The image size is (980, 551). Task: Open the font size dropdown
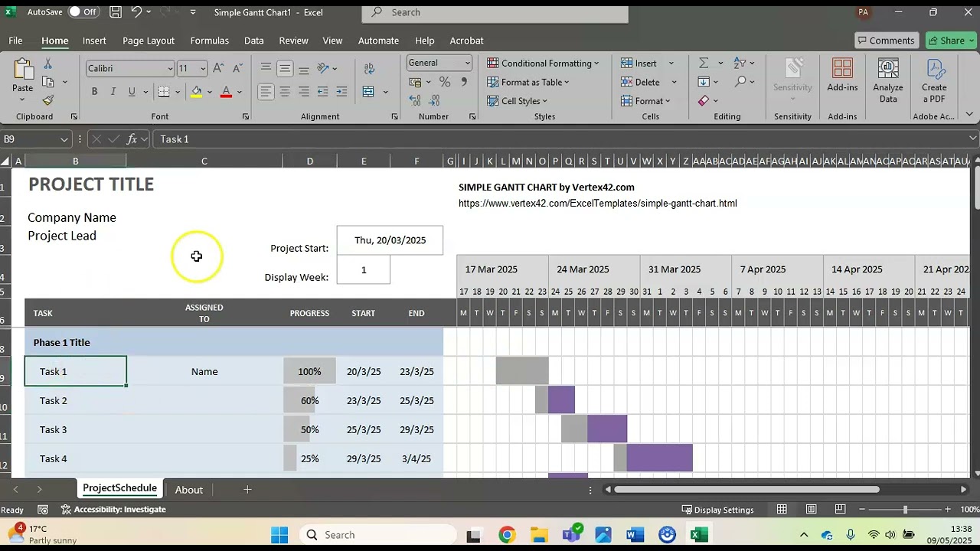[202, 69]
